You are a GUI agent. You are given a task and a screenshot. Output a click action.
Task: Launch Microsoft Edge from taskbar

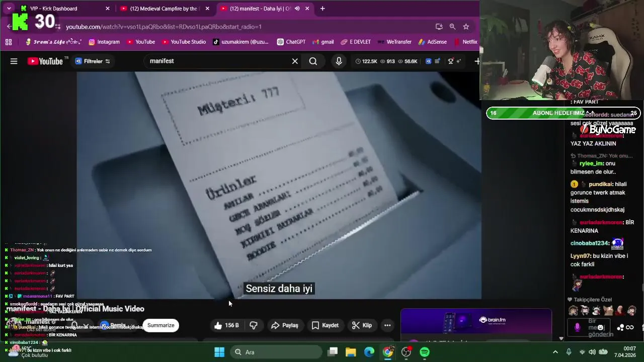369,352
